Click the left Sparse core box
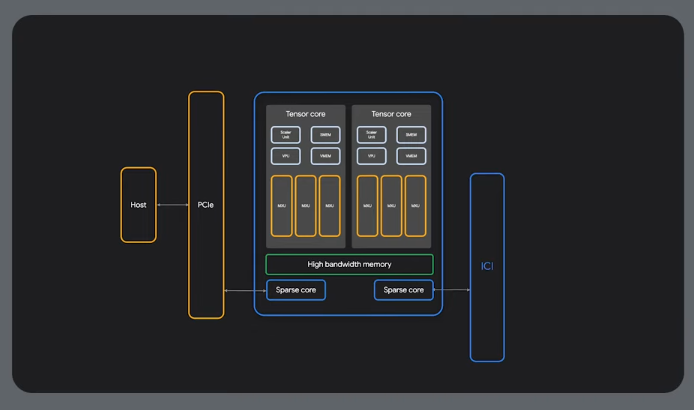 coord(296,290)
